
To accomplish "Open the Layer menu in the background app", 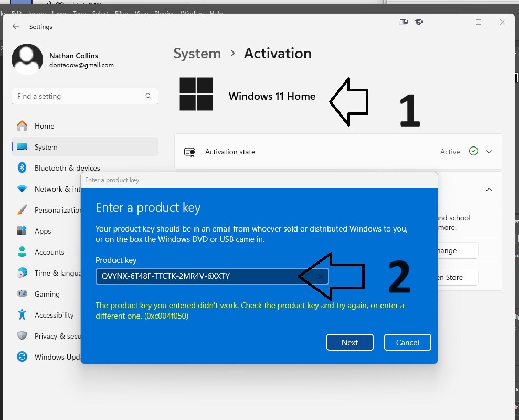I will 60,13.
